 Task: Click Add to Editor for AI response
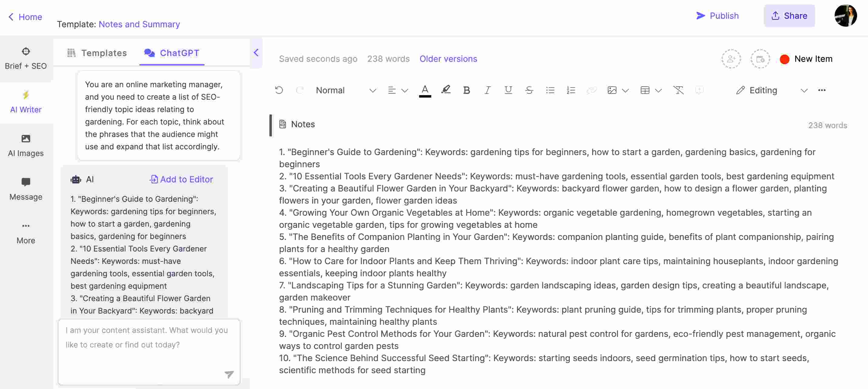pos(180,180)
